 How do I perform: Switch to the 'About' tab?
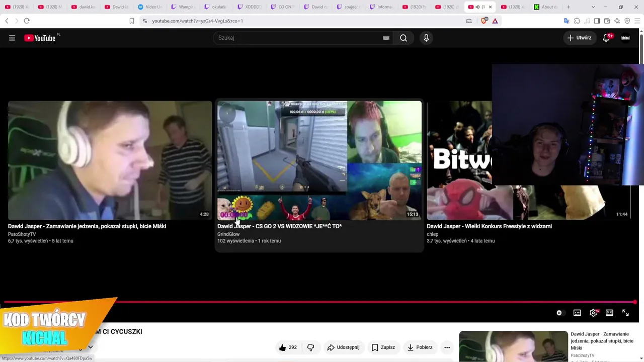[x=546, y=7]
